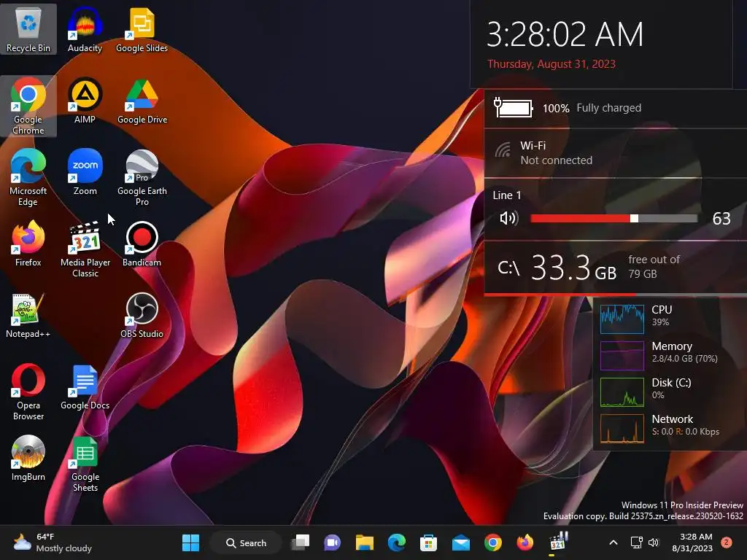747x560 pixels.
Task: Open the network tray icon
Action: (636, 542)
